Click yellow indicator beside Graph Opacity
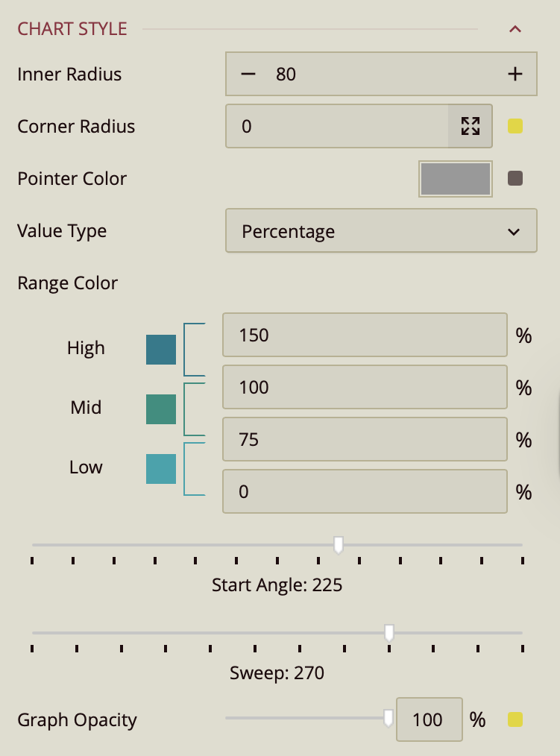The width and height of the screenshot is (560, 756). tap(515, 719)
